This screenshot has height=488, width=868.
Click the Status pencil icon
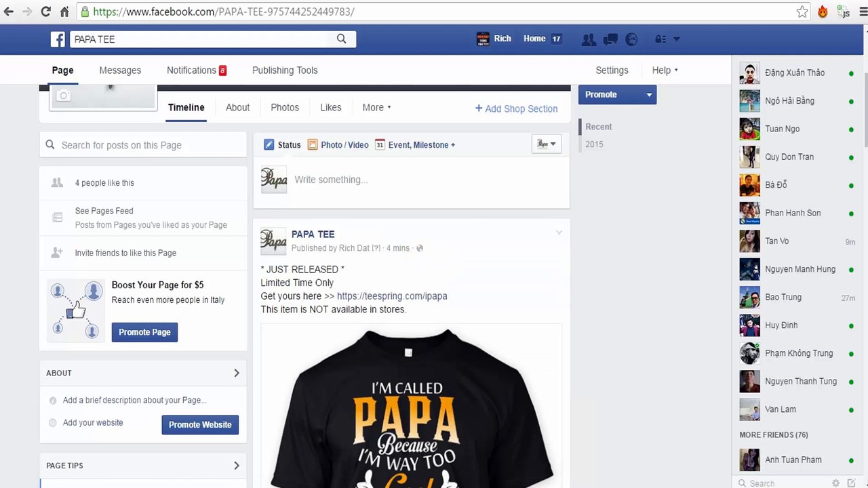269,144
